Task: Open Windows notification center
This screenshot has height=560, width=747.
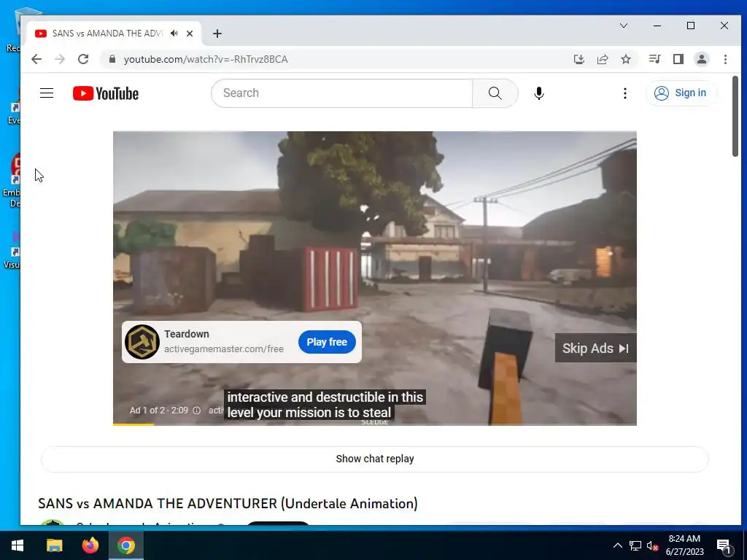Action: pyautogui.click(x=724, y=546)
